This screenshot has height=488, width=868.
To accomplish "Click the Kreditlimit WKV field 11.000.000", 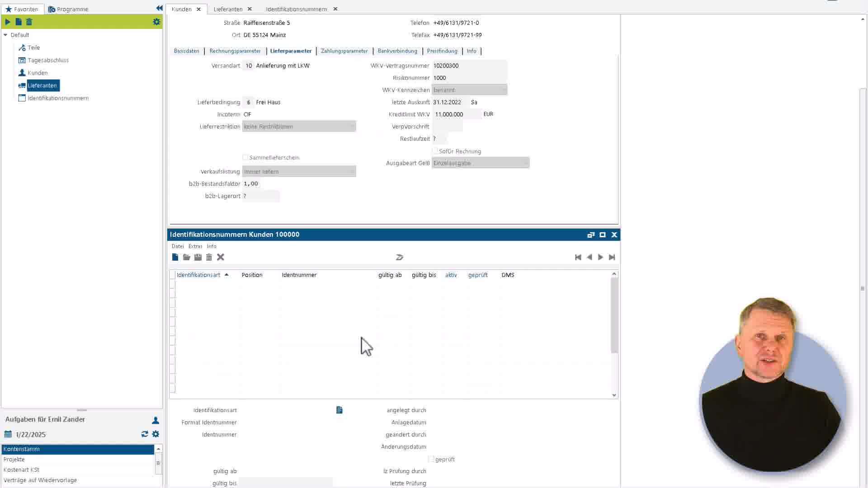I will (457, 114).
